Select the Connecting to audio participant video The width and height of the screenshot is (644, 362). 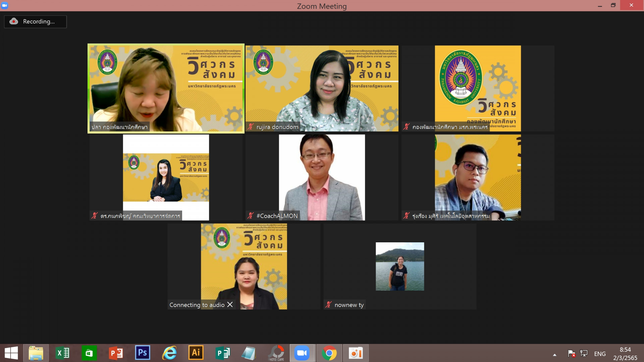(x=244, y=266)
